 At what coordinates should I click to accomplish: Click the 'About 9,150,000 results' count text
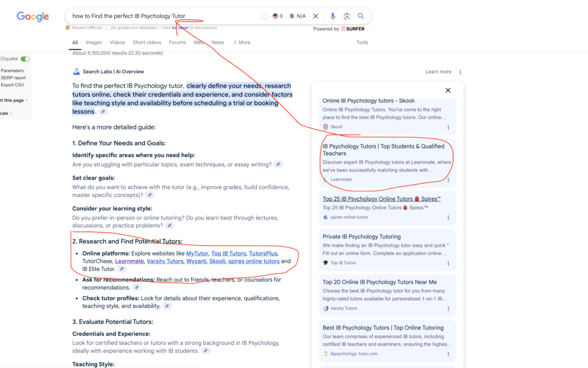pos(117,53)
